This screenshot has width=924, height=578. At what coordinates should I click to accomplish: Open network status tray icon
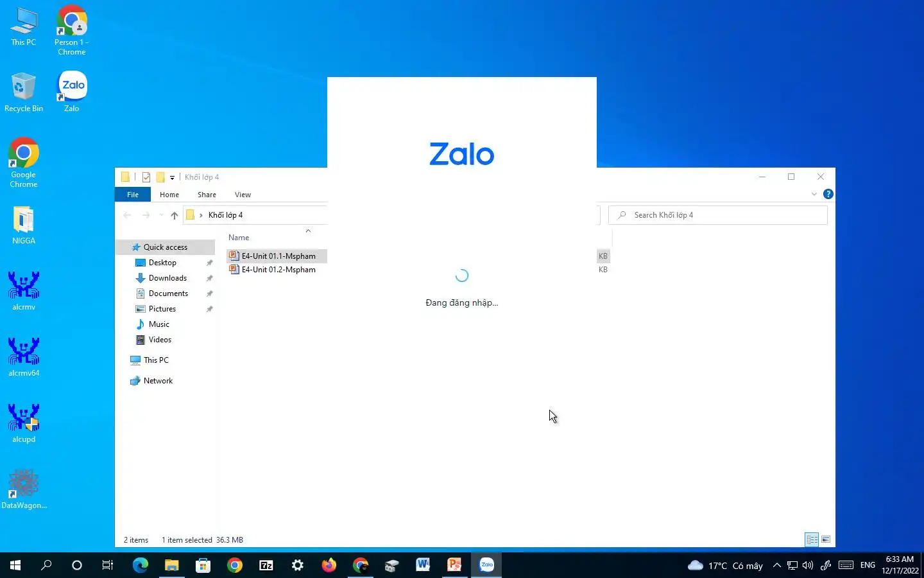click(792, 565)
